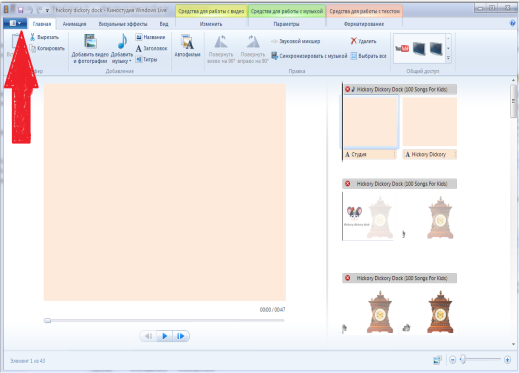This screenshot has width=519, height=373.
Task: Sync with music icon in the ribbon
Action: pyautogui.click(x=274, y=56)
